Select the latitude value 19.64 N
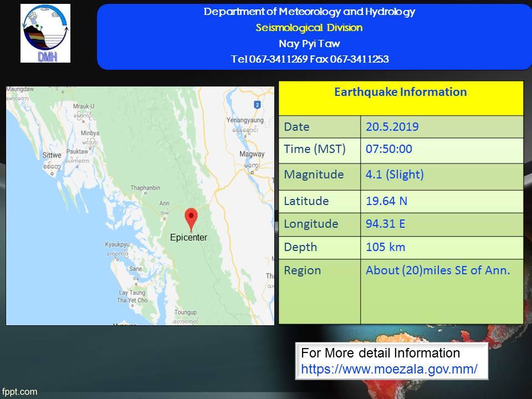Screen dimensions: 532x399 [x=386, y=201]
